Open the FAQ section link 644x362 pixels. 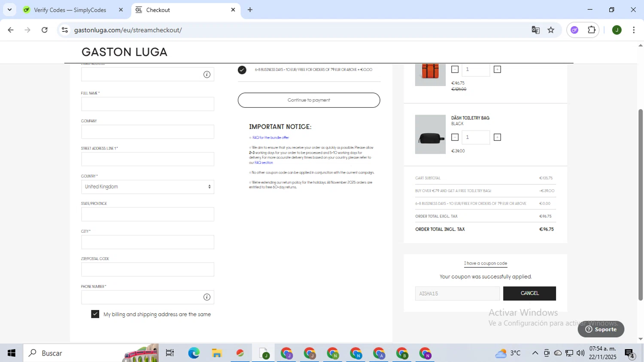264,163
